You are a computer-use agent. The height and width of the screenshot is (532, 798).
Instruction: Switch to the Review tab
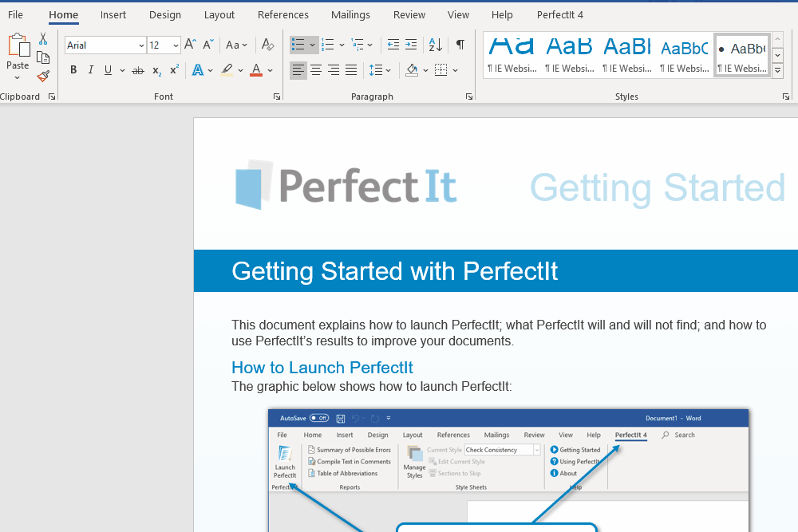tap(409, 14)
